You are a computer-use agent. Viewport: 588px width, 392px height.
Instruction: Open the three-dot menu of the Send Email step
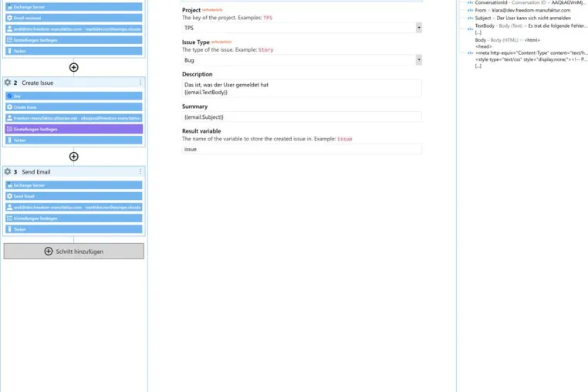pos(140,171)
